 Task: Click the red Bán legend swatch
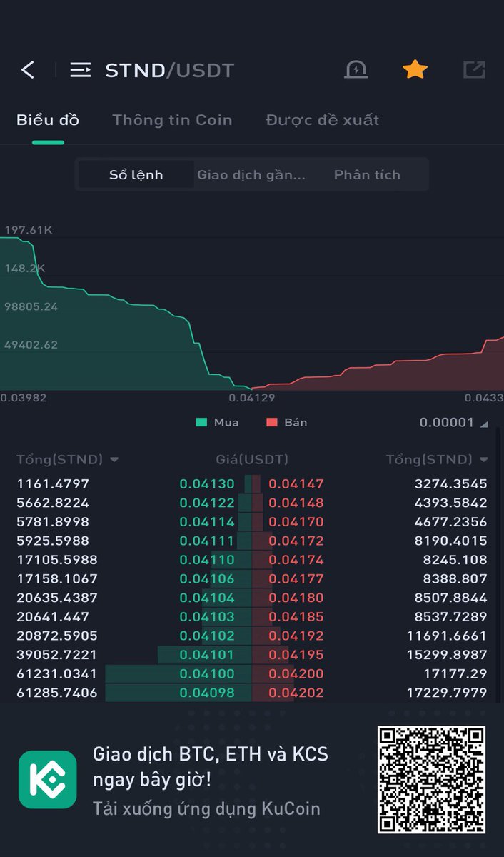[271, 422]
